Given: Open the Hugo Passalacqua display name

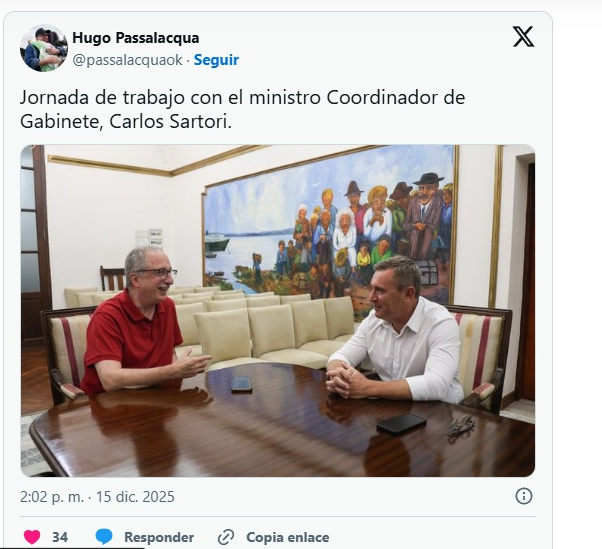Looking at the screenshot, I should 136,38.
